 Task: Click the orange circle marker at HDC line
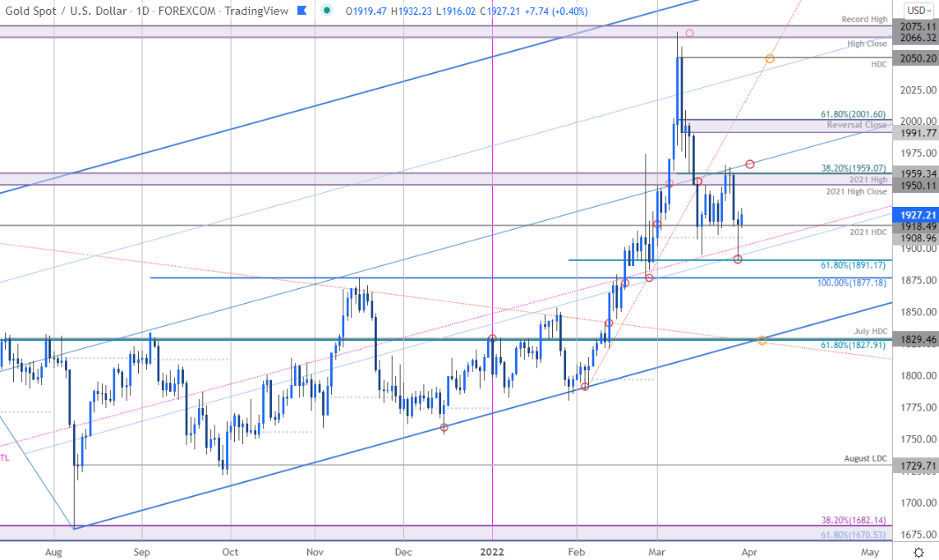770,58
